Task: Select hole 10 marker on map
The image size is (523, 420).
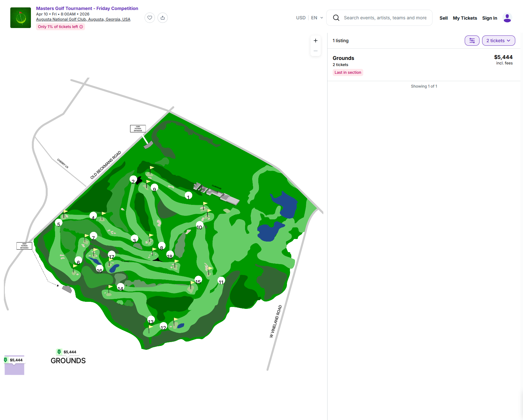Action: [200, 225]
